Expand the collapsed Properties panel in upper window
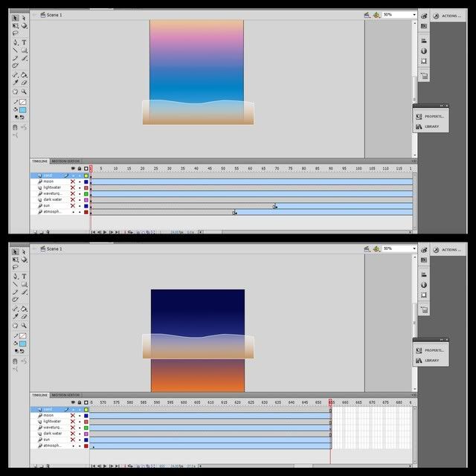476x476 pixels. tap(431, 116)
